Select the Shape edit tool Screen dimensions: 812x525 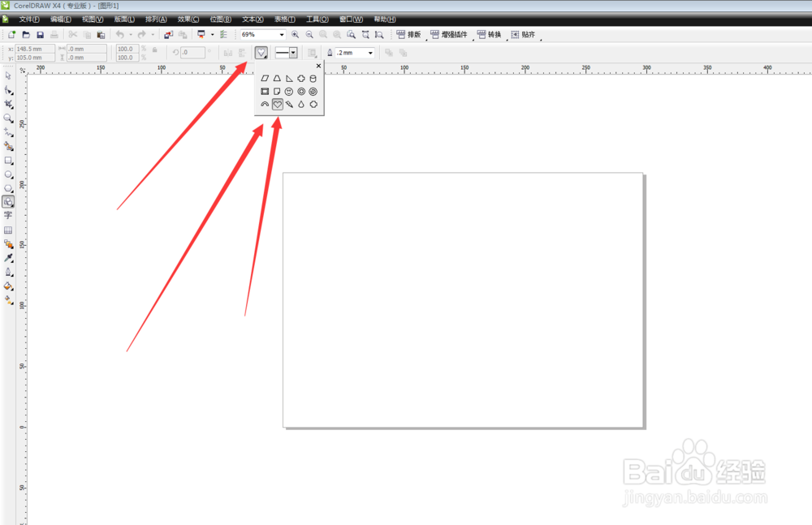[8, 91]
